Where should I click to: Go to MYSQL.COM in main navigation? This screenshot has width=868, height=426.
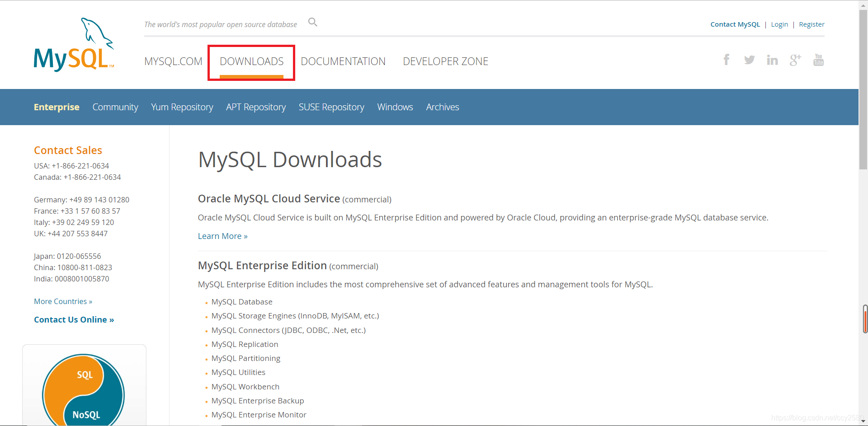point(173,61)
